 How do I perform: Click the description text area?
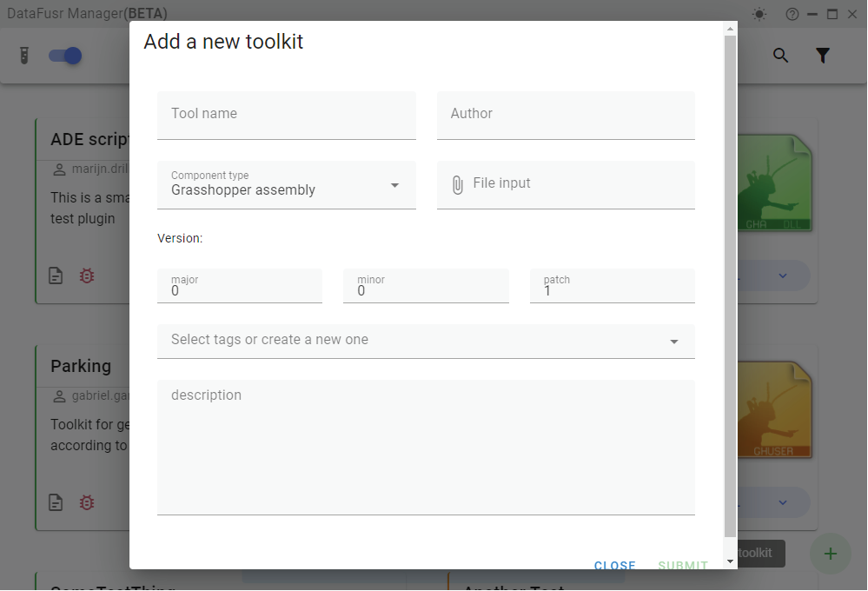tap(426, 443)
